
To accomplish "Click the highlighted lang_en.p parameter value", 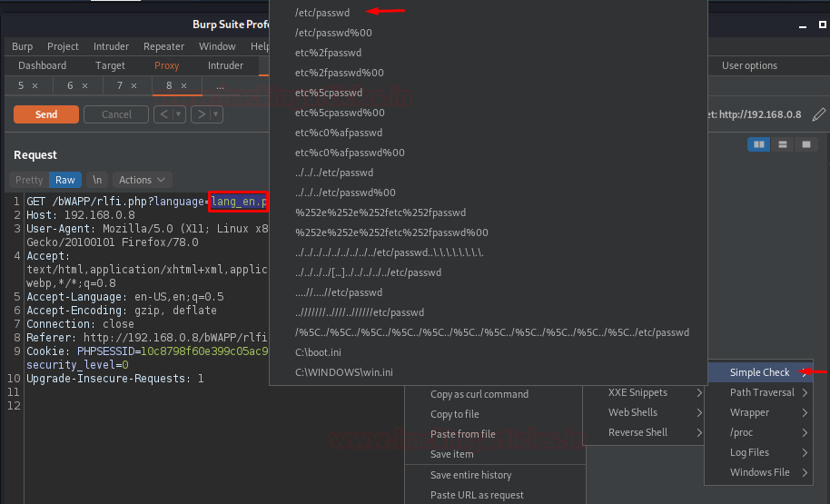I will point(239,202).
